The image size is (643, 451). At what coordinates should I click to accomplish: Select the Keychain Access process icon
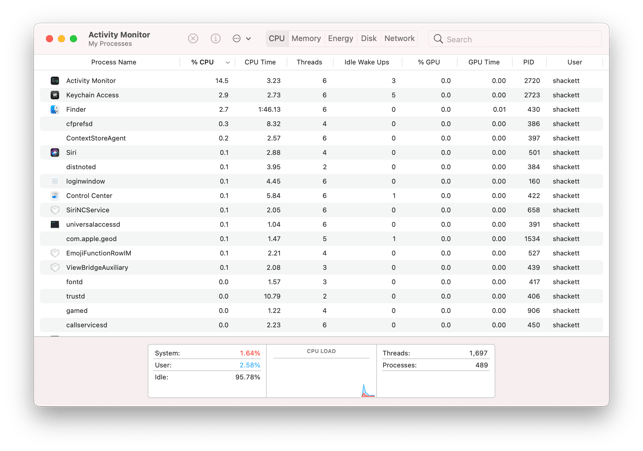(x=55, y=95)
